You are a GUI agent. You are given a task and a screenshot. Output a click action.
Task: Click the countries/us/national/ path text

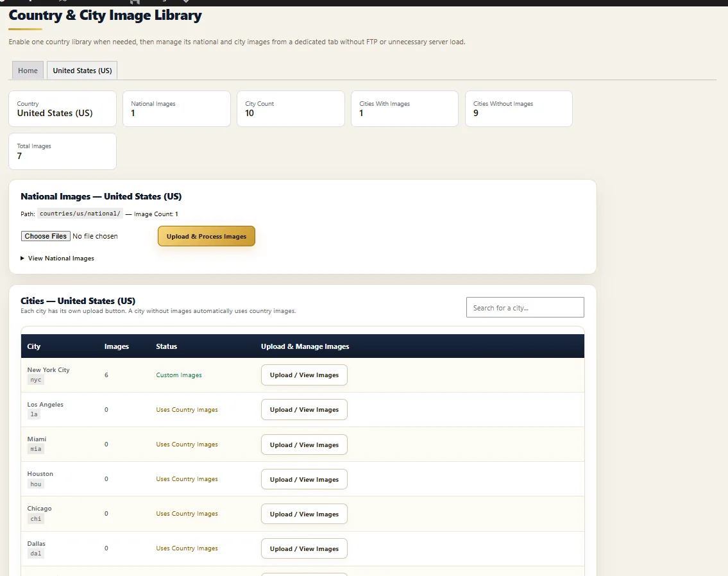pyautogui.click(x=80, y=214)
